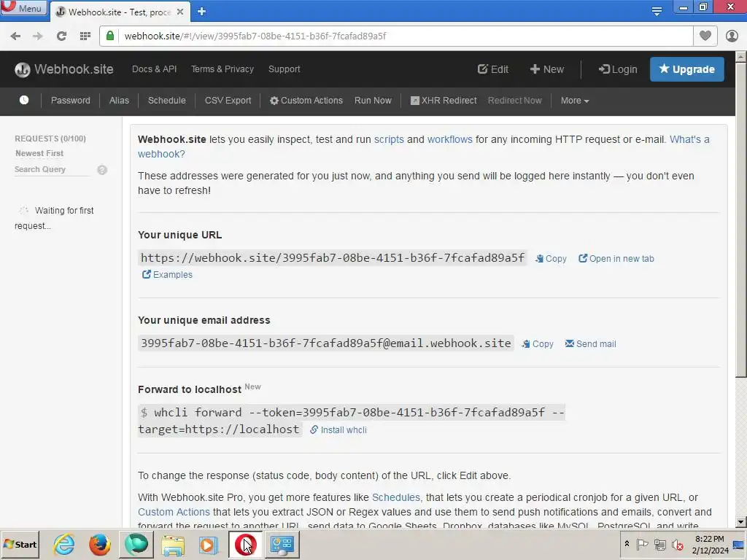Click Edit in the top navbar
This screenshot has height=560, width=747.
(493, 69)
